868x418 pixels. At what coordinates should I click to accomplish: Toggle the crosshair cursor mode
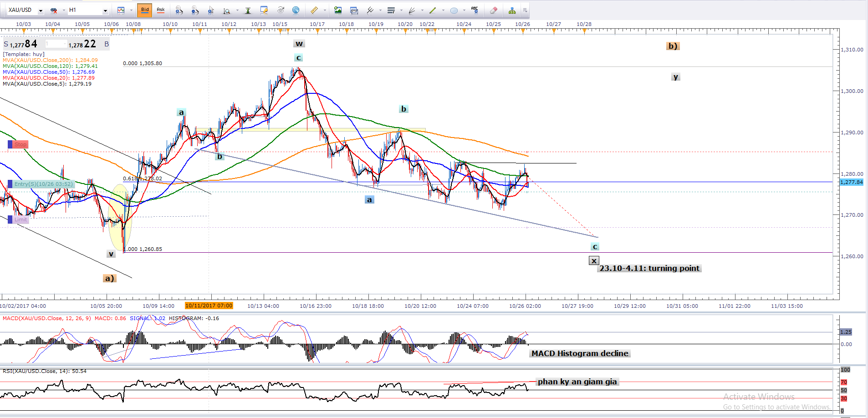[x=211, y=10]
